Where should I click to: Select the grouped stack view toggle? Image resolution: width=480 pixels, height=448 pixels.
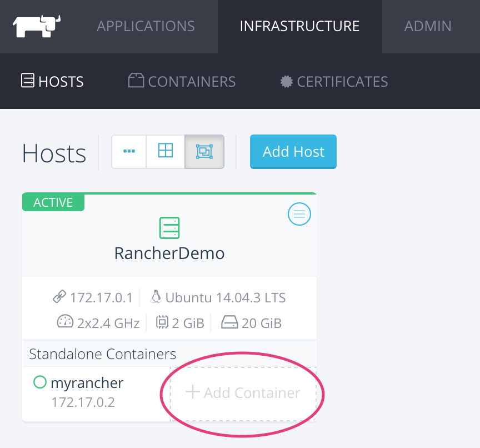point(204,151)
